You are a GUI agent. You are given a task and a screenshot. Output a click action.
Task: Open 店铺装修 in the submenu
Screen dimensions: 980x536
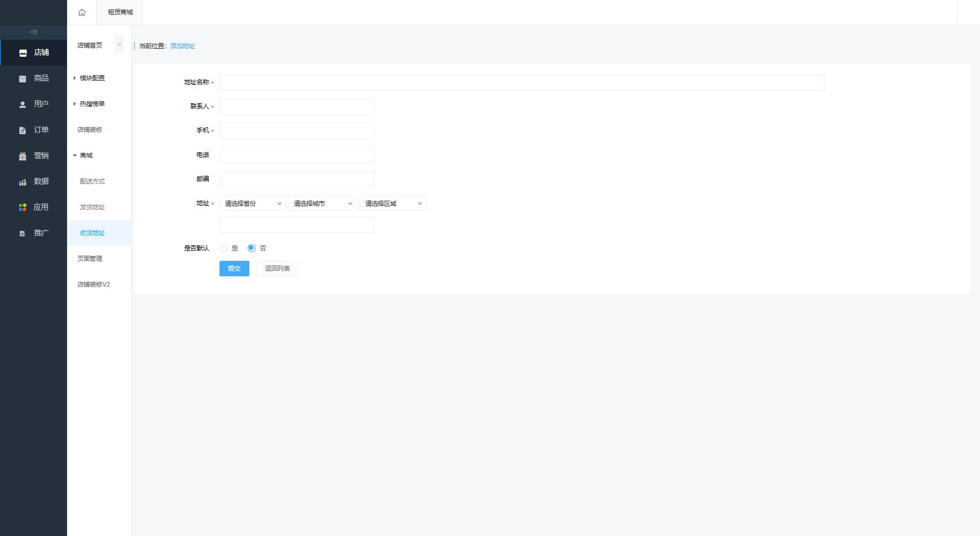pyautogui.click(x=90, y=130)
